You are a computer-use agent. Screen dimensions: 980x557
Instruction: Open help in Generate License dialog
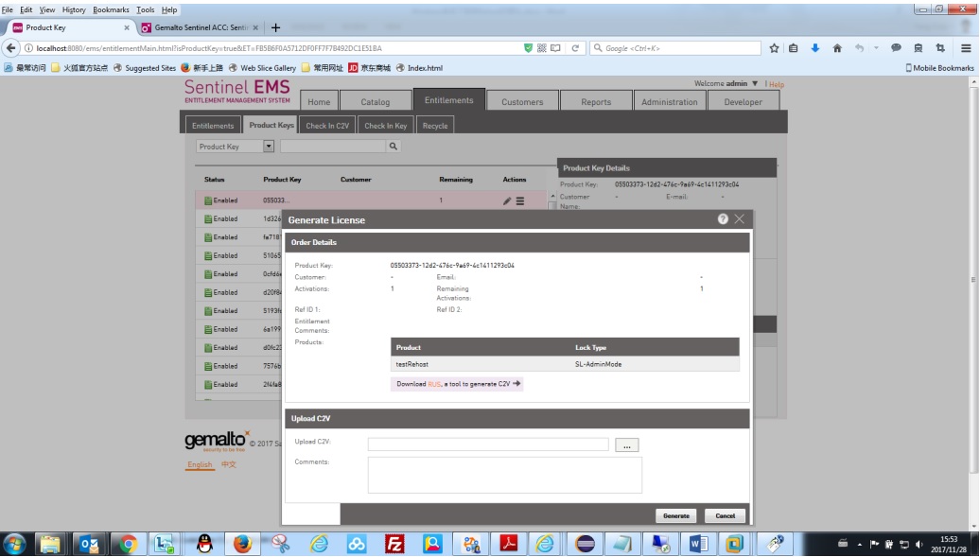723,218
